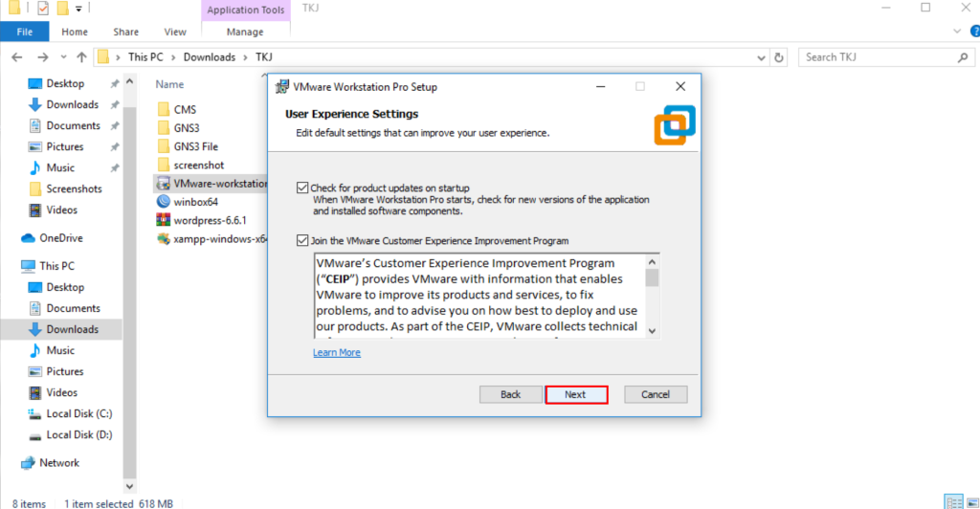Open the Customize Quick Access Toolbar dropdown

[x=78, y=10]
